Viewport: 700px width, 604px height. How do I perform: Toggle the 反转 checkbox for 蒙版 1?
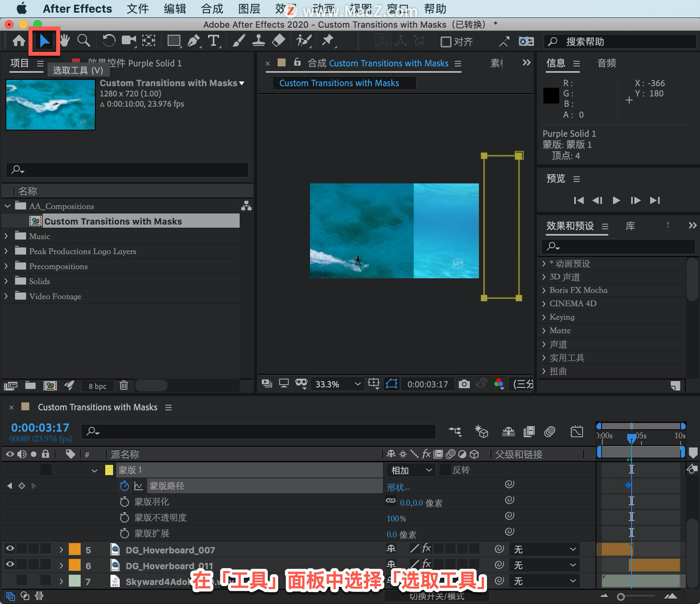coord(445,470)
